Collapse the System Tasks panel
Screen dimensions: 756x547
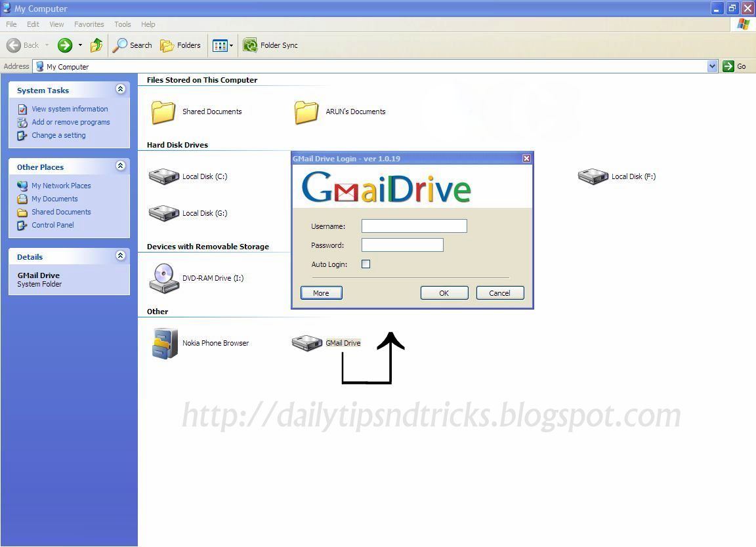click(x=121, y=89)
